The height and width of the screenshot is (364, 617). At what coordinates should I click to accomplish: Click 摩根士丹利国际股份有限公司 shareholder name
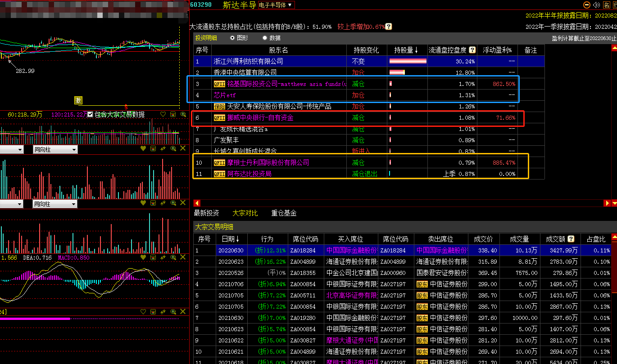268,162
